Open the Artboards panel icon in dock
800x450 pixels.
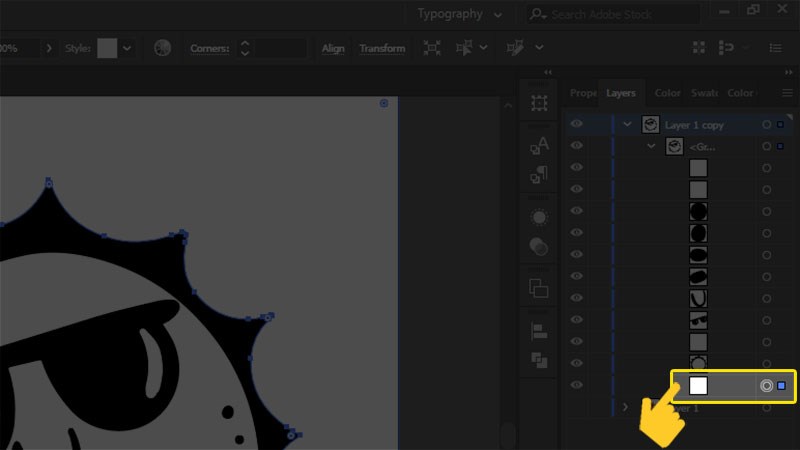[x=539, y=103]
